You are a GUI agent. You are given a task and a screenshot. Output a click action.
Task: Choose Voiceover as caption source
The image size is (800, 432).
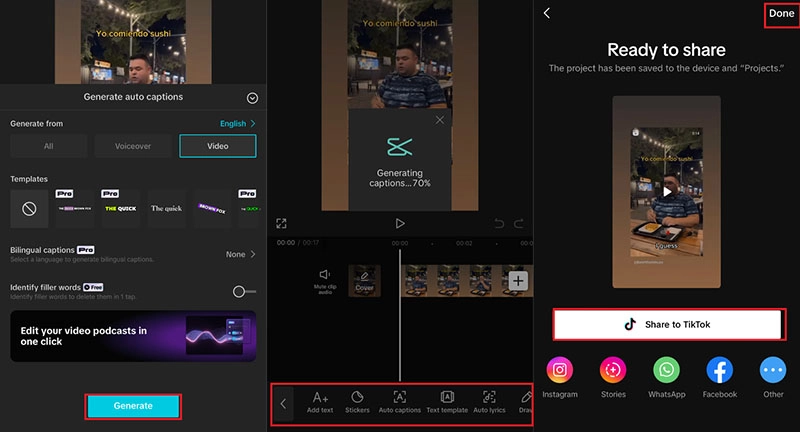[x=132, y=146]
